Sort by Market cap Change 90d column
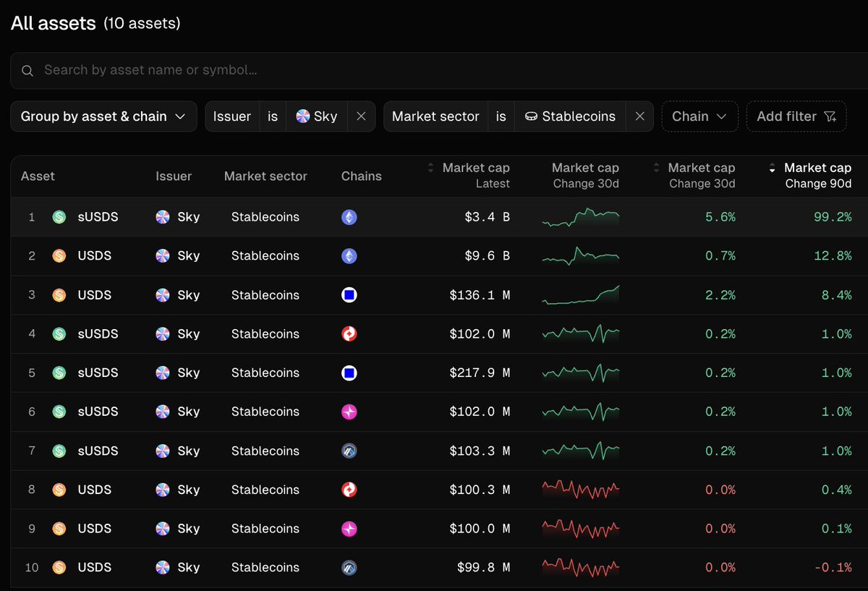The width and height of the screenshot is (868, 591). 810,176
